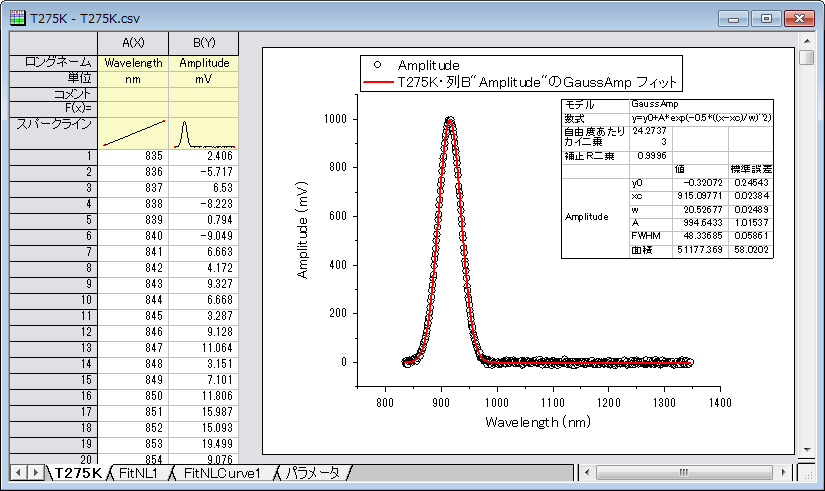Minimize the T275K workbook window
This screenshot has height=491, width=825.
733,19
